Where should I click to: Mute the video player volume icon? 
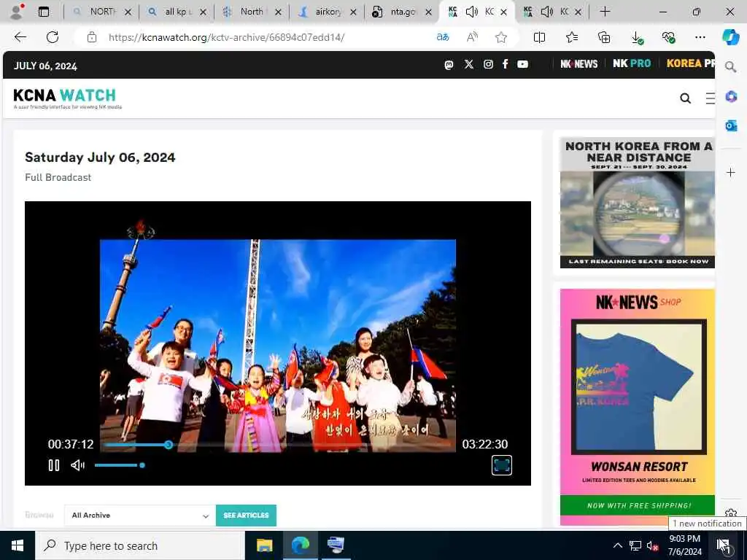coord(77,465)
